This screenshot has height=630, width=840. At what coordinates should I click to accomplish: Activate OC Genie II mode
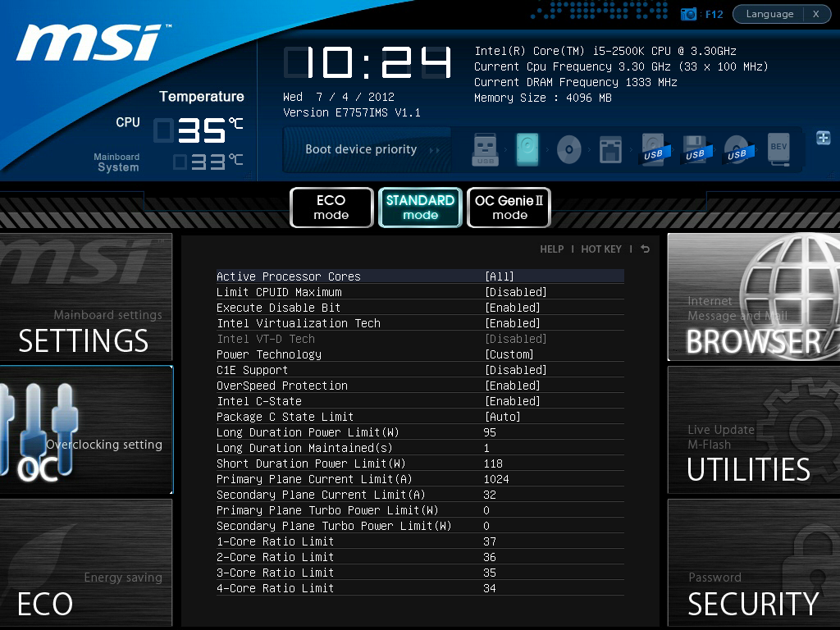click(509, 208)
